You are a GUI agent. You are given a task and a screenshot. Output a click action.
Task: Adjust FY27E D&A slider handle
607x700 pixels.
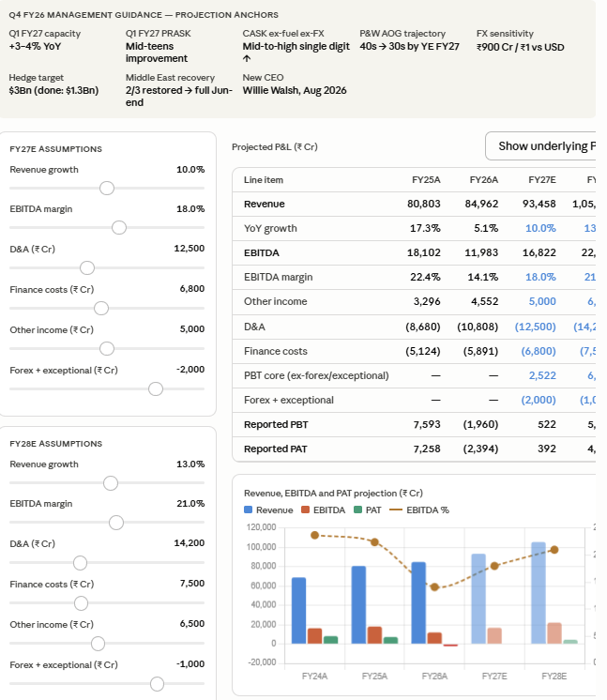(87, 267)
